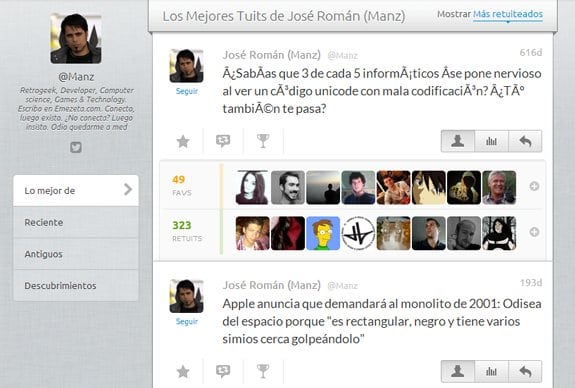Click the chevron arrow beside Lo mejor de
This screenshot has width=575, height=388.
[x=128, y=190]
